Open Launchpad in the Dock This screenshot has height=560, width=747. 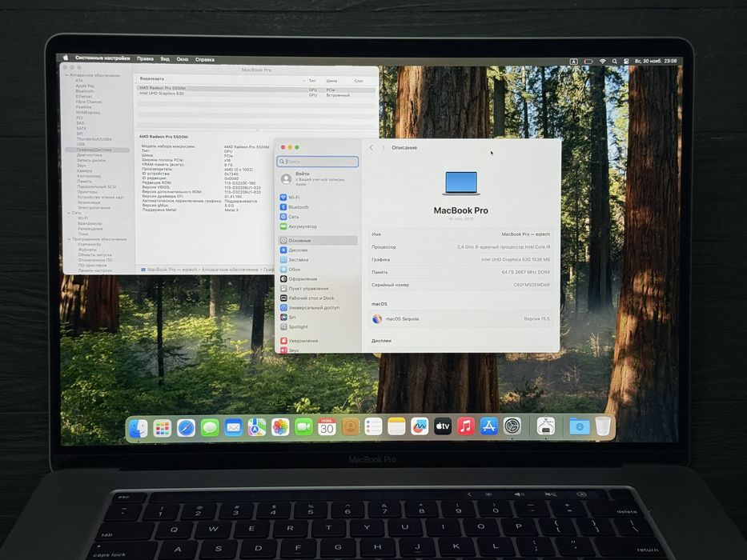(163, 428)
